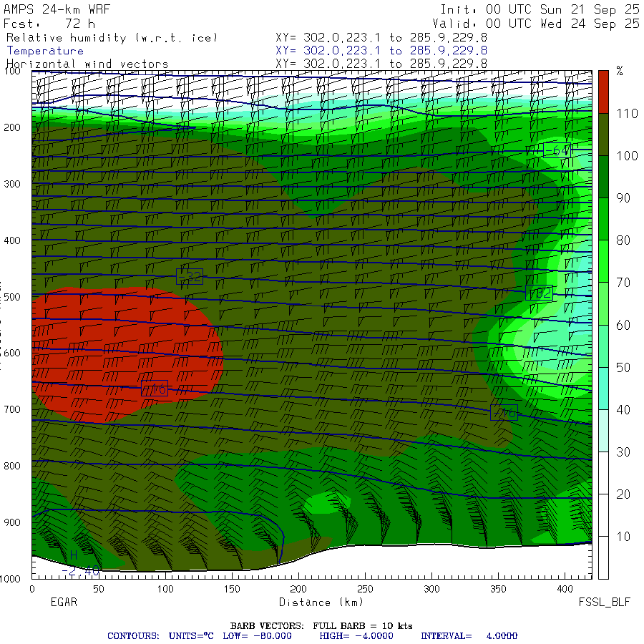Select the legend swatch between 80 and 90
Image resolution: width=644 pixels, height=644 pixels.
(x=603, y=219)
